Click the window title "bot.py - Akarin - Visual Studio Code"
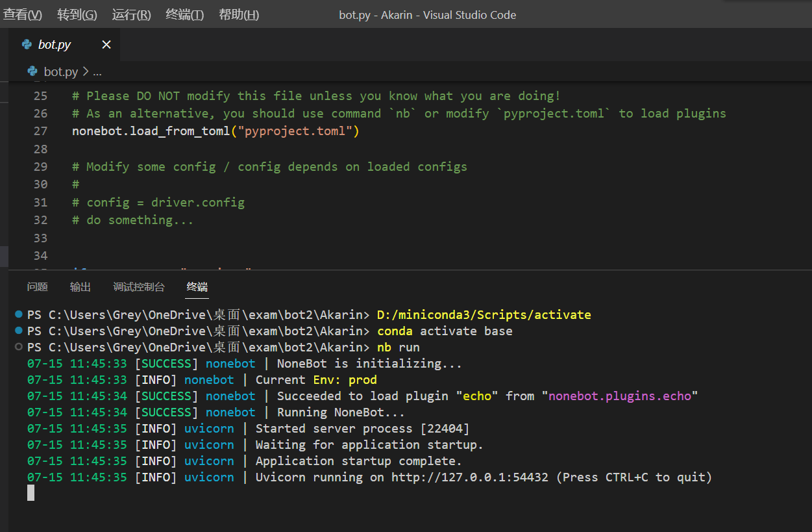812x532 pixels. tap(428, 15)
